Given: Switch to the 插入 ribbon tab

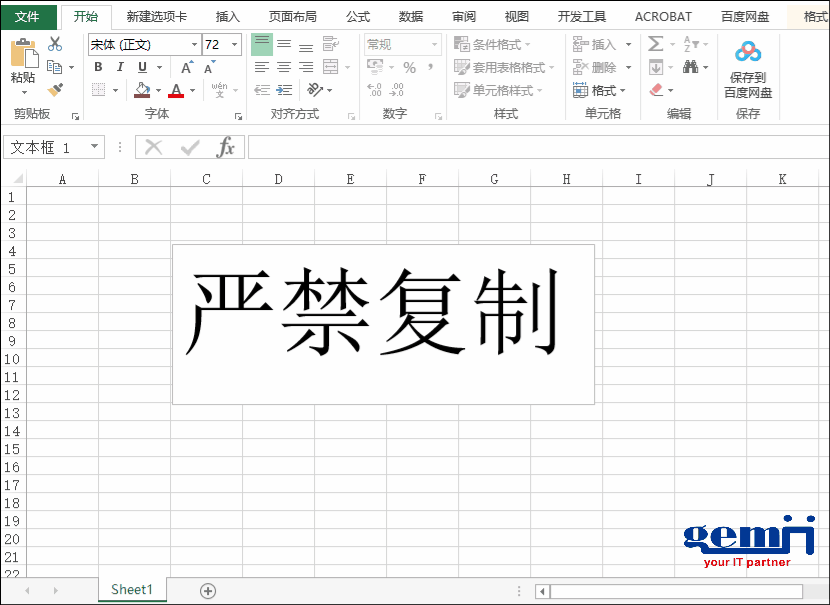Looking at the screenshot, I should (x=227, y=16).
